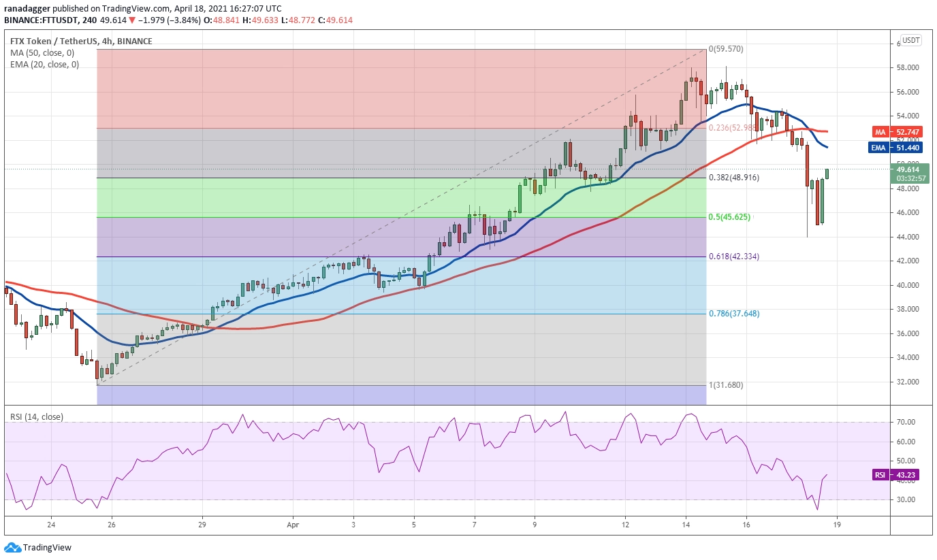The image size is (937, 560).
Task: Select the USDT currency label
Action: point(912,40)
